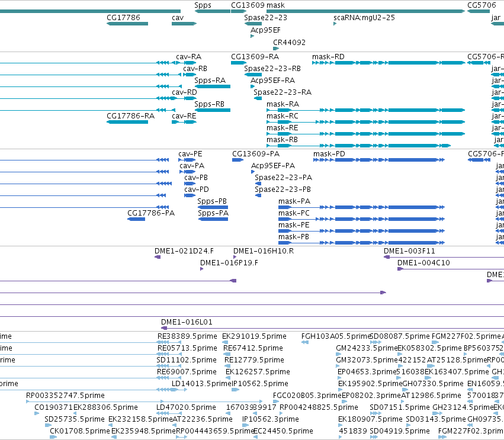Select transcript cav-RE
The height and width of the screenshot is (440, 504).
click(x=184, y=116)
